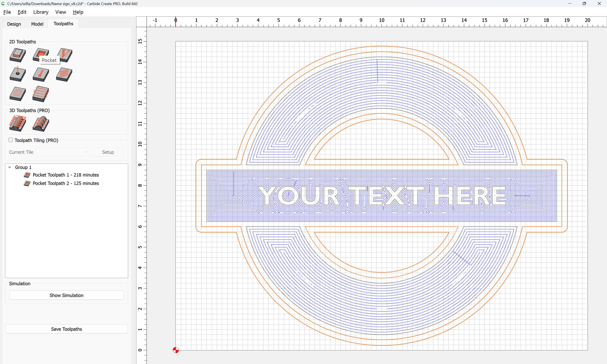Image resolution: width=607 pixels, height=364 pixels.
Task: Select Pocket Toolpath 1 in the list
Action: coord(65,175)
